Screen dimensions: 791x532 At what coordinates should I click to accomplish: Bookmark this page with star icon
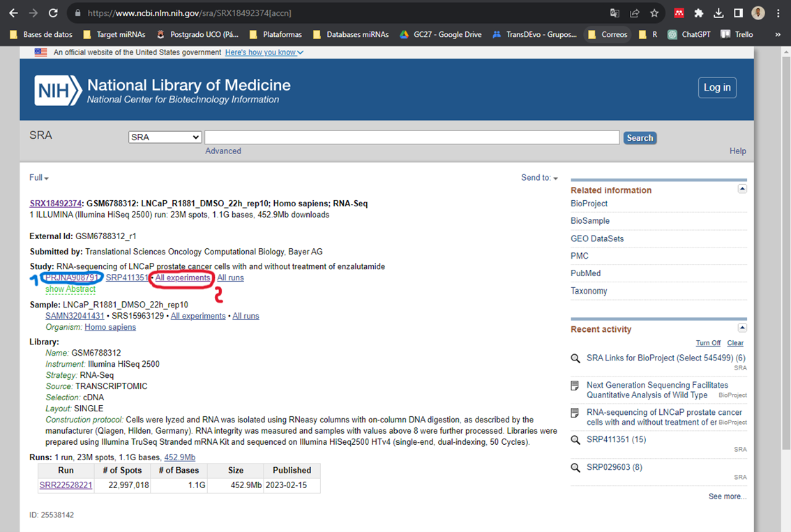[654, 13]
